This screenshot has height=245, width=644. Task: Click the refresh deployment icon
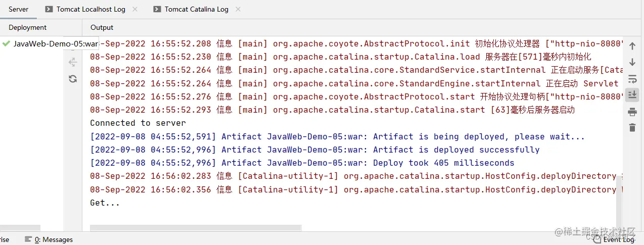click(x=73, y=78)
